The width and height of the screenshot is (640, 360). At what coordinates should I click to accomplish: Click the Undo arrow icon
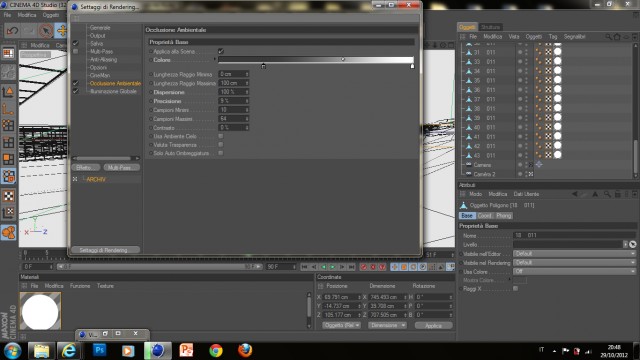12,31
